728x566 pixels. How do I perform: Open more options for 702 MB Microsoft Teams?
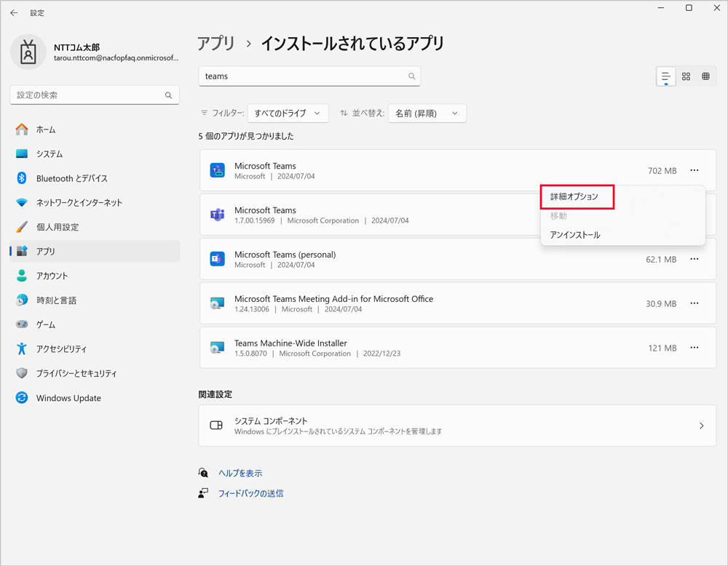coord(694,170)
